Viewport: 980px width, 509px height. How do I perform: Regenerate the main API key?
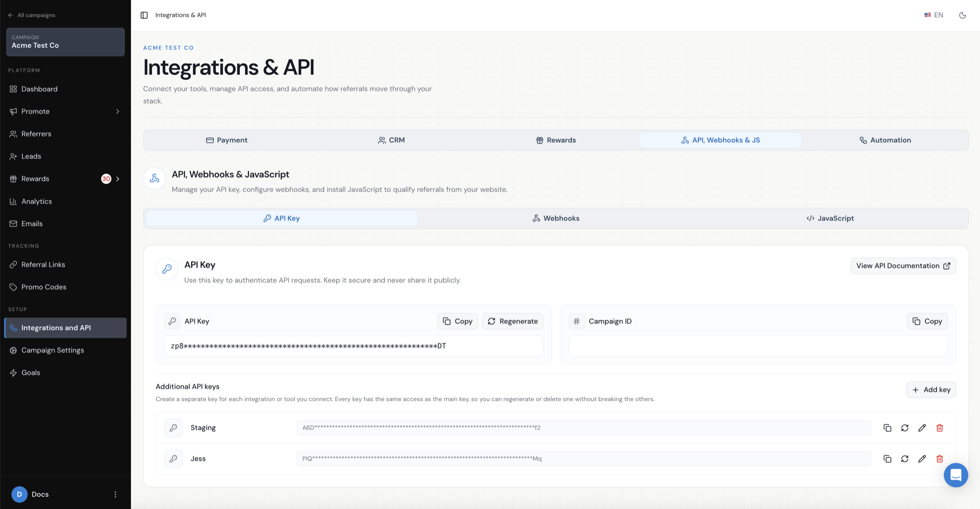(x=512, y=321)
